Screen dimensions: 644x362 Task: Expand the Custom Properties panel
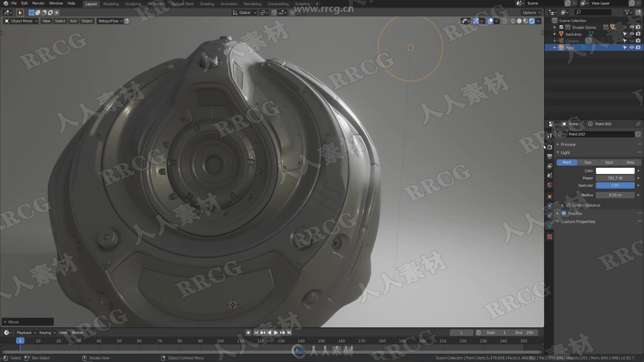point(578,222)
